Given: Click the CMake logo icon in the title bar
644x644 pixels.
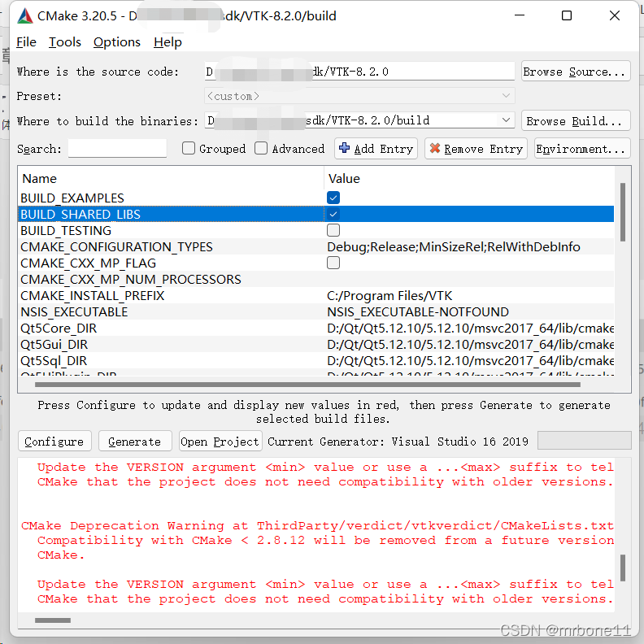Looking at the screenshot, I should tap(25, 16).
